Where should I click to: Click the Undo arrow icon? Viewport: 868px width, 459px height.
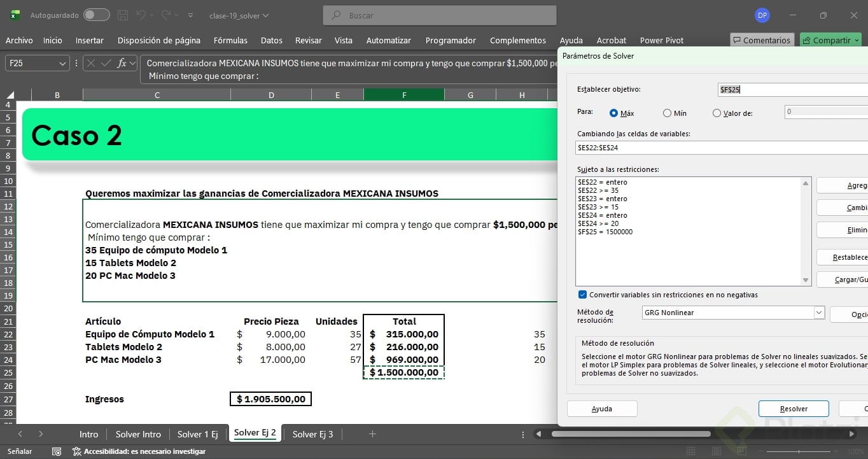pos(141,15)
